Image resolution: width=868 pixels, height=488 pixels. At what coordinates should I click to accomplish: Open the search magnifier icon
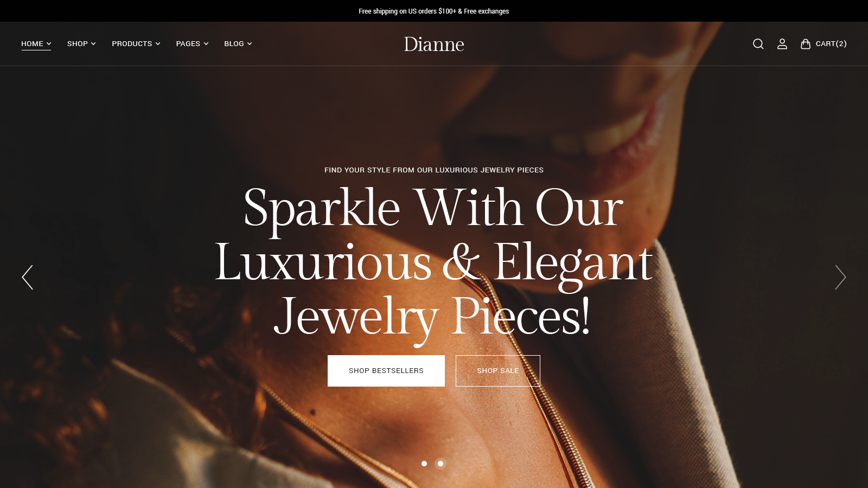(758, 44)
